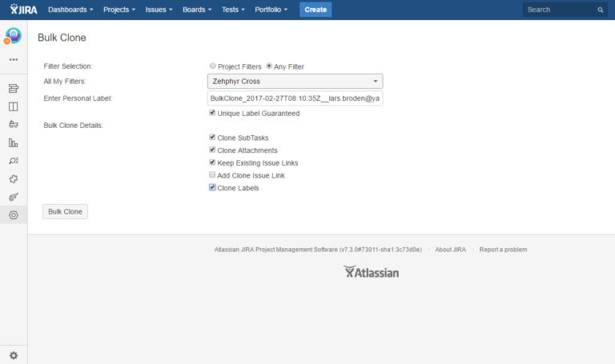This screenshot has width=615, height=364.
Task: Open the Zephyr Tests icon in sidebar
Action: point(14,197)
